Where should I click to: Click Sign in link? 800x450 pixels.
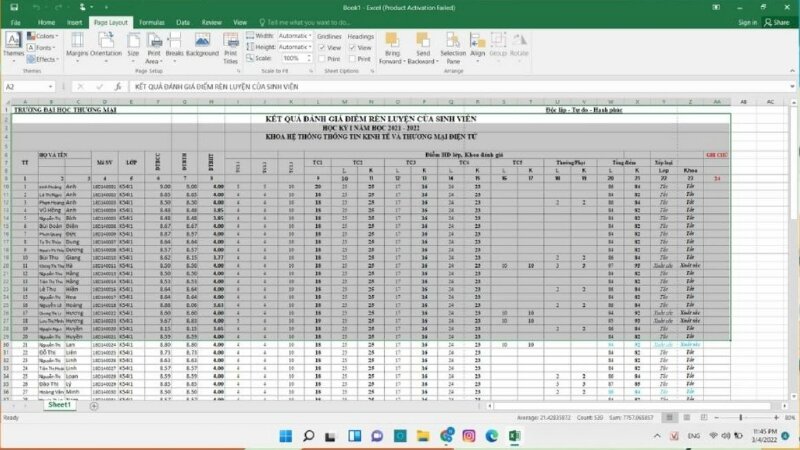[747, 22]
